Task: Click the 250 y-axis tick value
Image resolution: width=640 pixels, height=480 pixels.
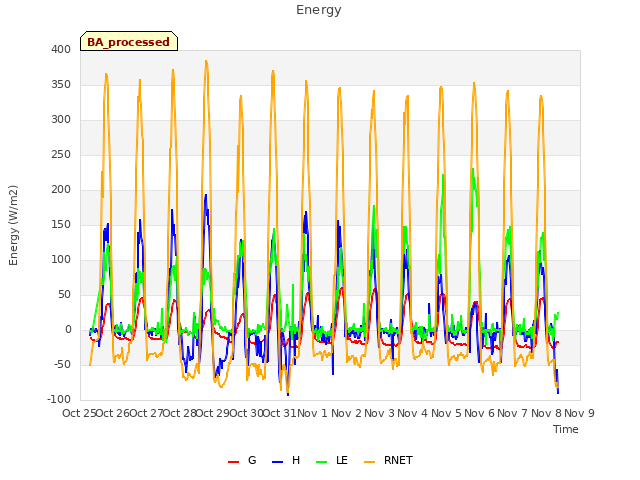Action: pos(61,155)
